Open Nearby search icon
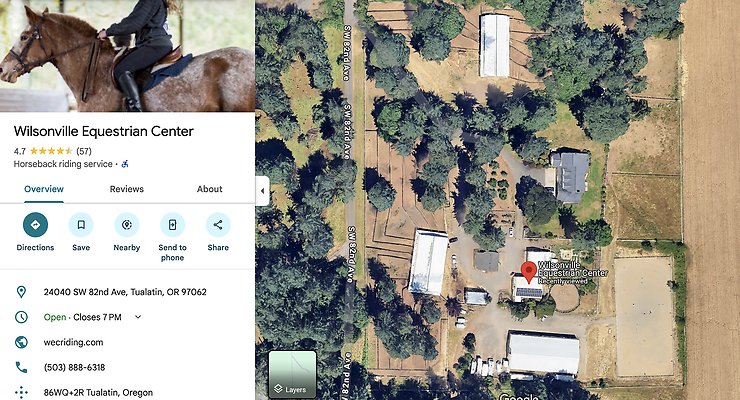Viewport: 740px width, 400px height. 126,225
